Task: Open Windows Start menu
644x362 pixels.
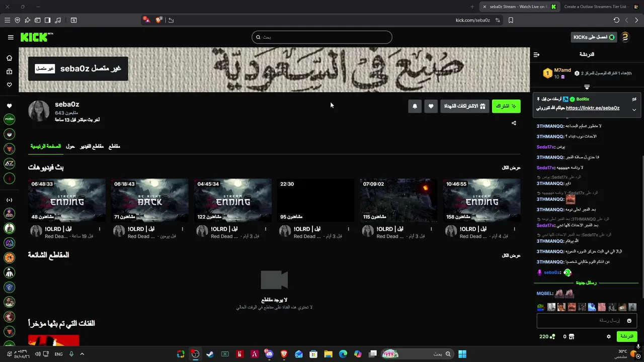Action: pos(462,354)
